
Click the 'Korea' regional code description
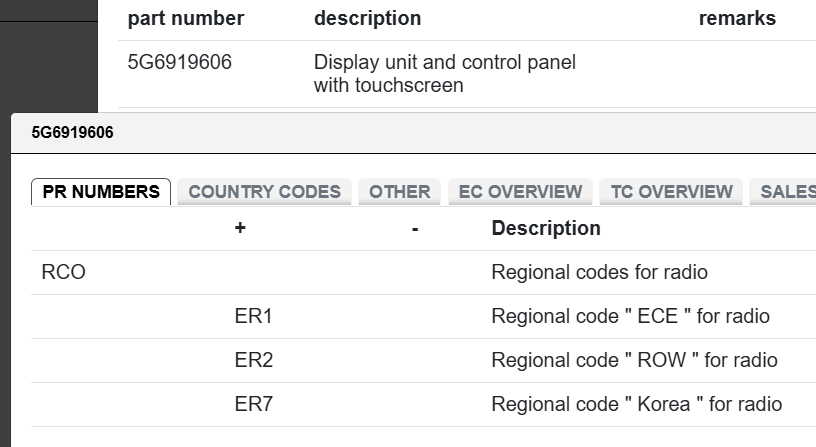click(636, 404)
